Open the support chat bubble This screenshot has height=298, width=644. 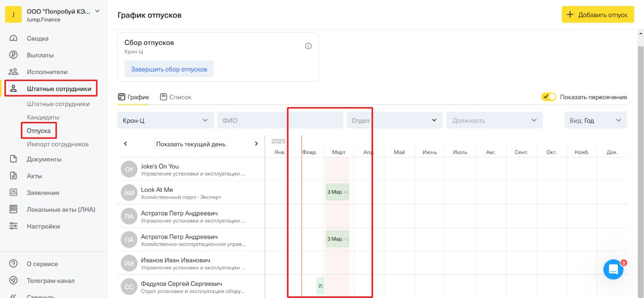pos(613,270)
